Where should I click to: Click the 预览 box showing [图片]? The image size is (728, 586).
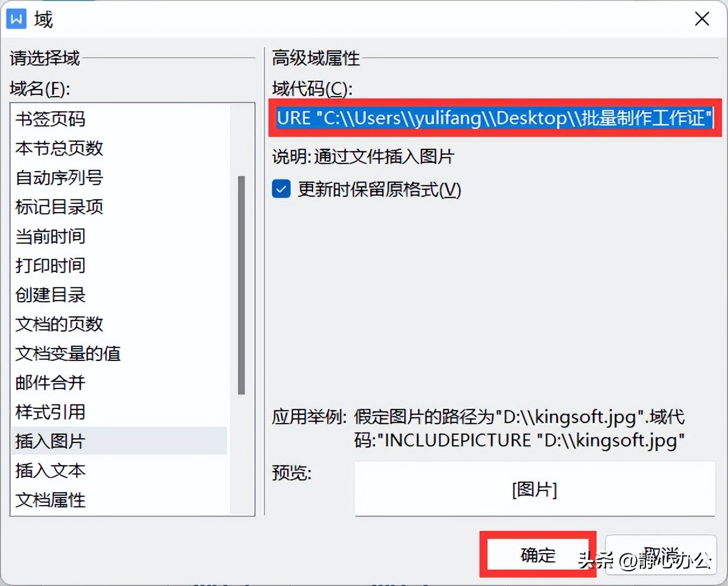click(535, 489)
